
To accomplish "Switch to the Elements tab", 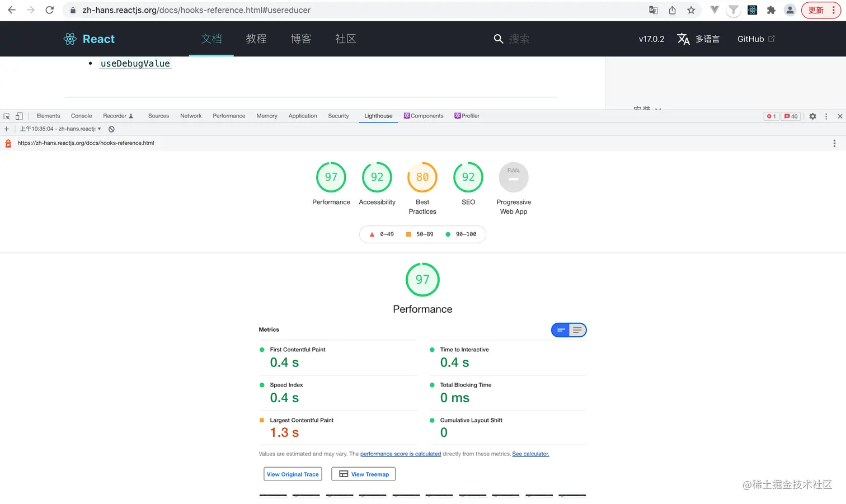I will (48, 116).
